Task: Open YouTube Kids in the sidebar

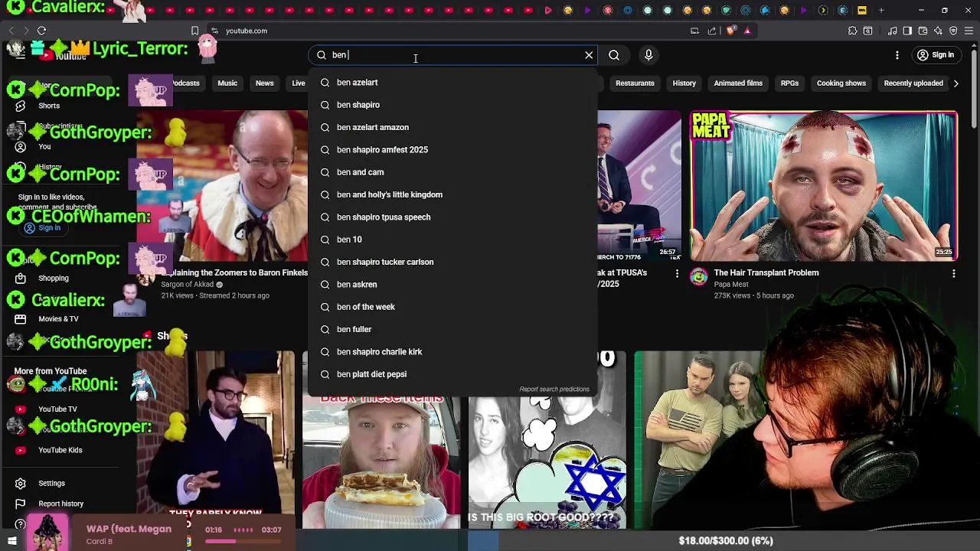Action: pyautogui.click(x=60, y=450)
